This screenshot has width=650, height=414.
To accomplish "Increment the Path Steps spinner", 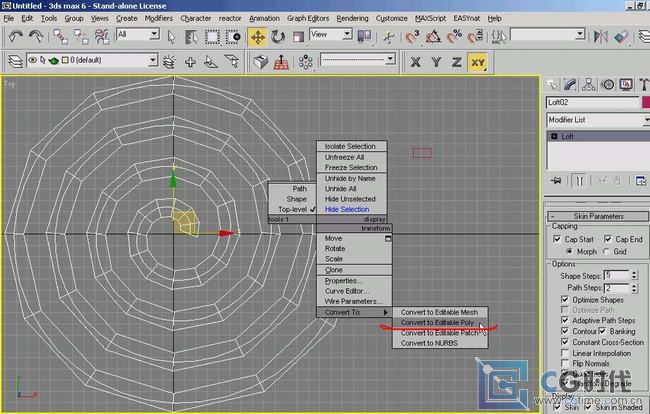I will pyautogui.click(x=634, y=285).
